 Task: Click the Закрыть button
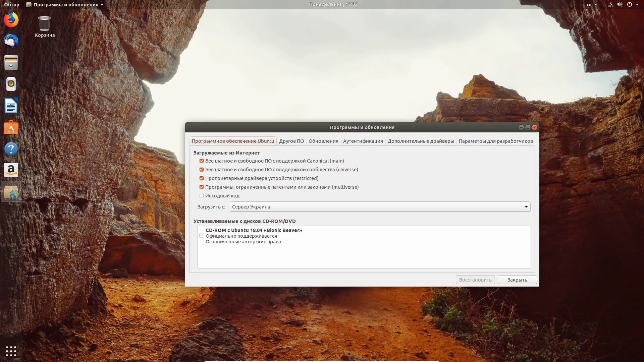[517, 280]
